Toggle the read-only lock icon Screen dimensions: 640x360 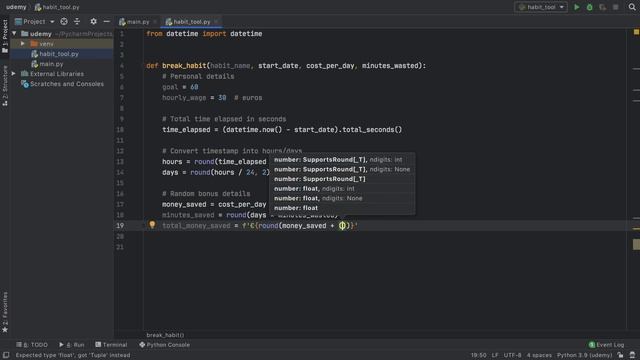[620, 355]
